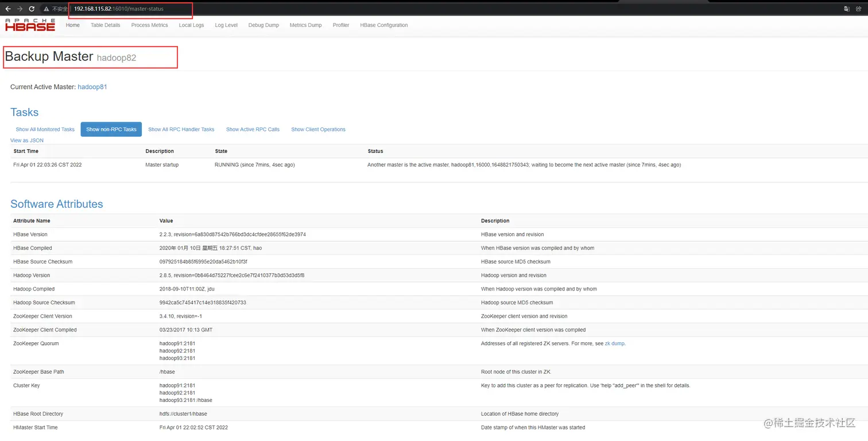This screenshot has width=868, height=441.
Task: Click the ZooKeeper Base Path value /hbase
Action: 167,372
